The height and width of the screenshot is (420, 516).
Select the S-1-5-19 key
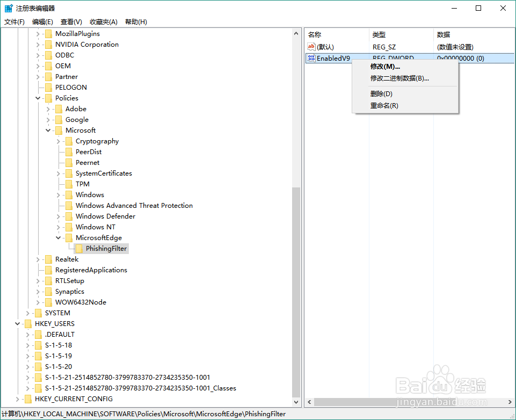(x=59, y=356)
